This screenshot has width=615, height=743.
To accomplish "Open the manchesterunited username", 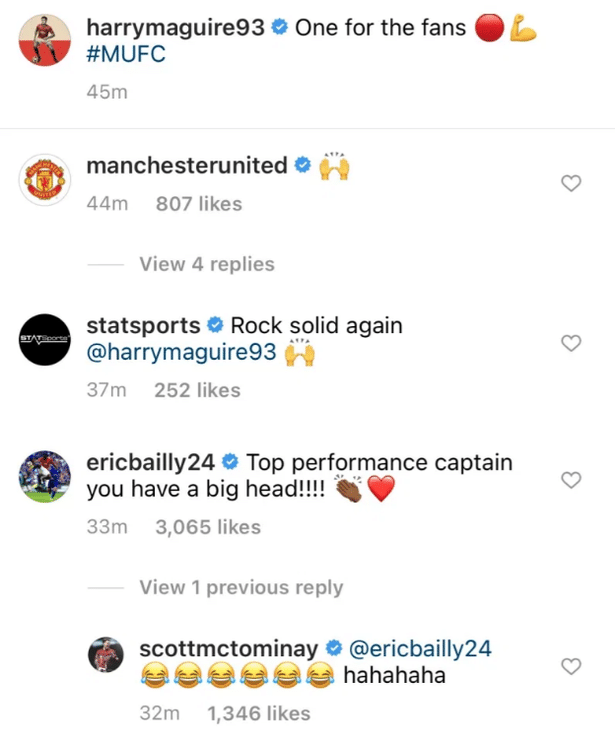I will [187, 166].
